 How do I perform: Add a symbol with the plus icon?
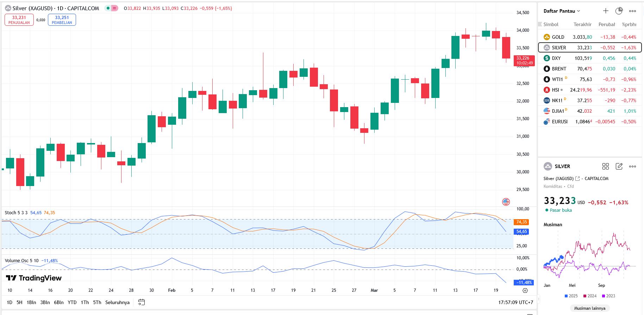(606, 11)
